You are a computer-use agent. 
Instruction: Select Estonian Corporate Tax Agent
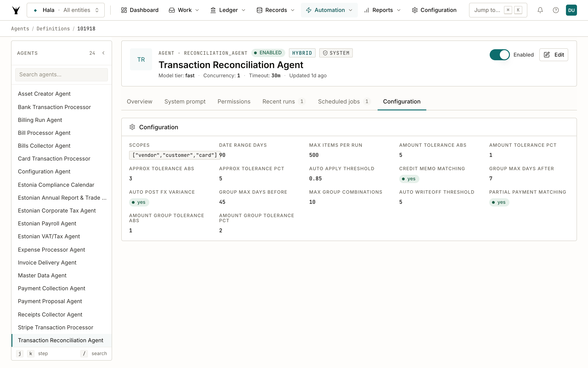[62, 210]
